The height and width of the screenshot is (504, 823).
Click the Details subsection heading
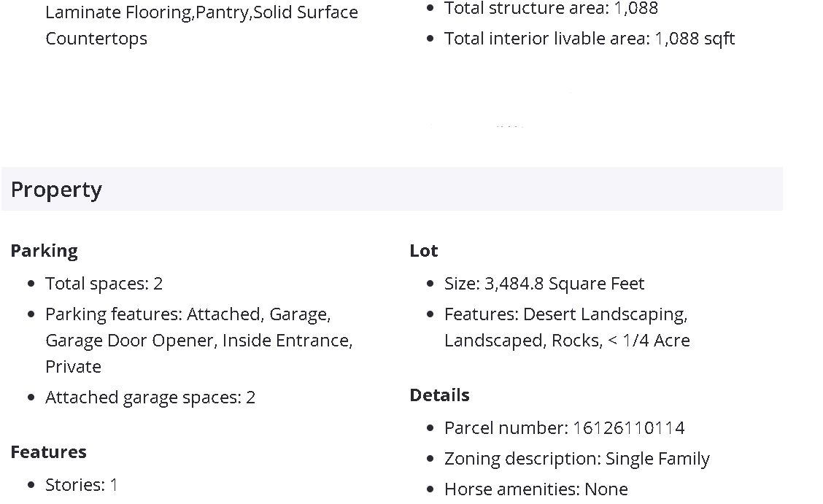pos(439,395)
